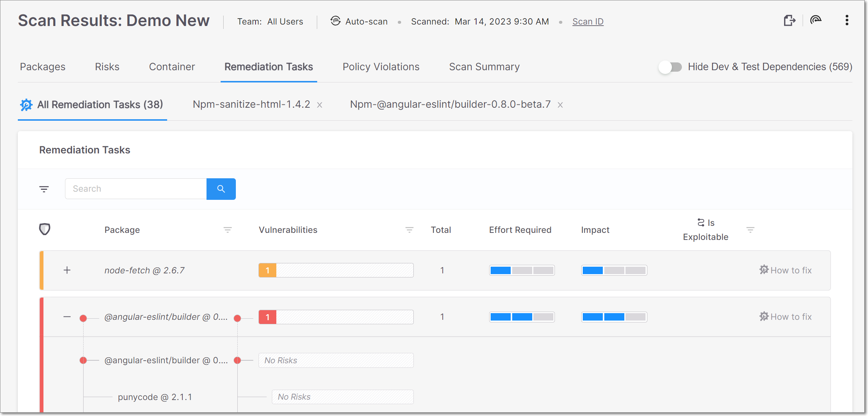Click No Risks bar for child angular-eslint/builder
This screenshot has height=416, width=868.
(x=336, y=360)
